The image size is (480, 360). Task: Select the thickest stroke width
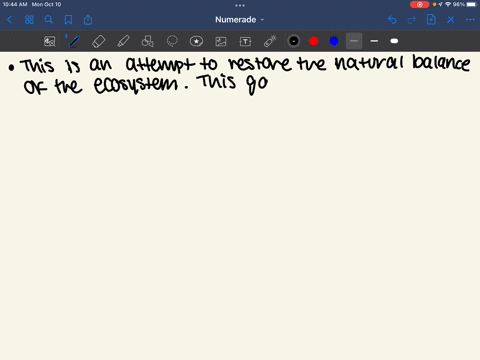(394, 41)
